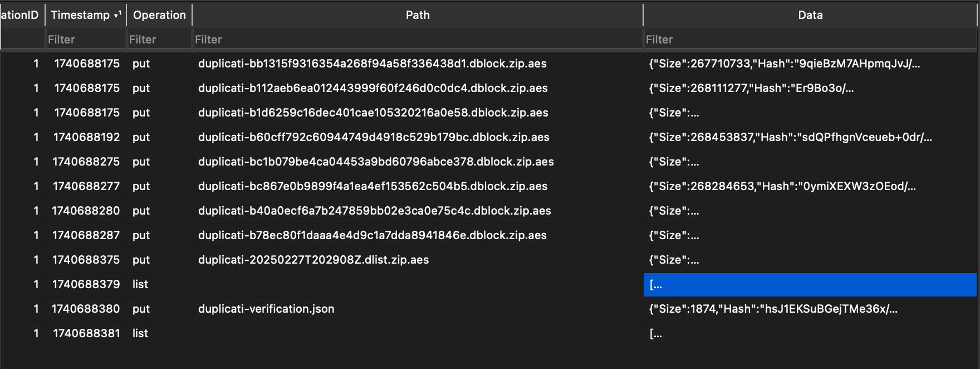
Task: Select the duplicati-verification.json path cell
Action: [266, 309]
